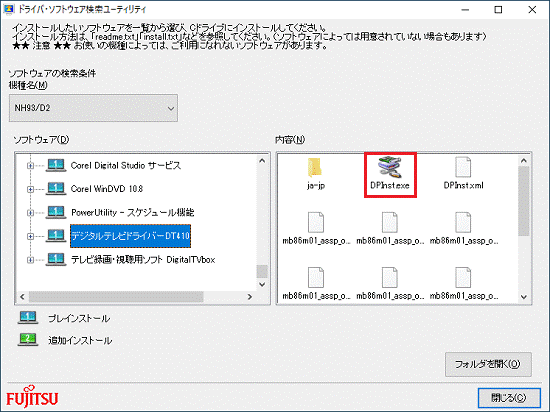The height and width of the screenshot is (412, 550).
Task: Open the 機種名 dropdown showing NH93/D2
Action: click(93, 108)
